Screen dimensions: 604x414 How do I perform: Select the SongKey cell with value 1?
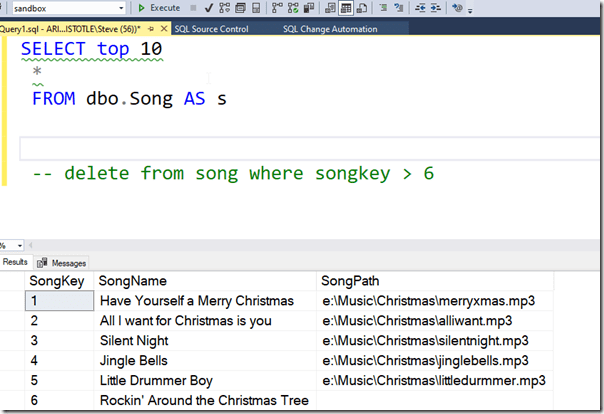(x=59, y=301)
